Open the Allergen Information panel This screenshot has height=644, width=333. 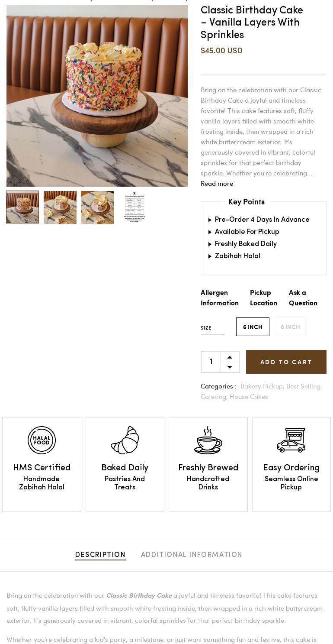(x=220, y=298)
